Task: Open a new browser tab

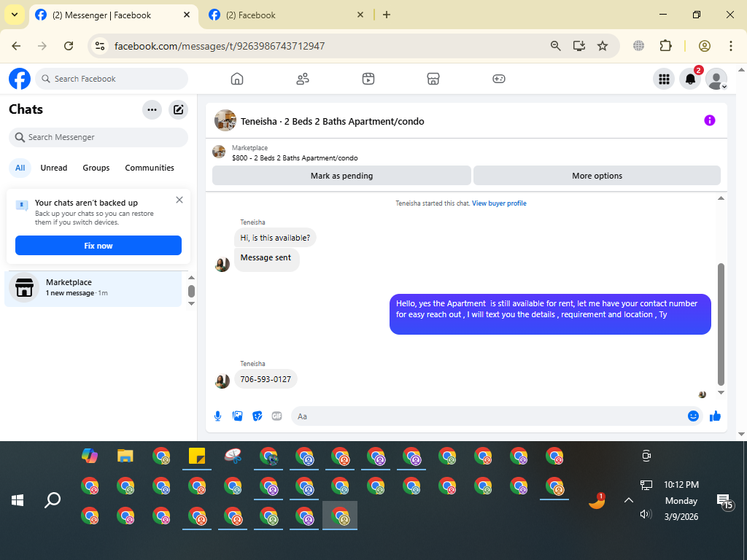Action: (387, 15)
